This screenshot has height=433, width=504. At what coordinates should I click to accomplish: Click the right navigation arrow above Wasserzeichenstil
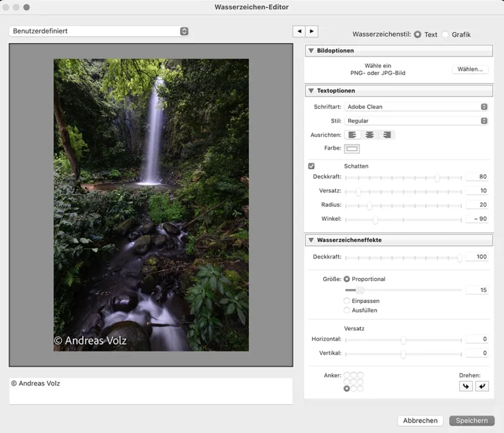(x=312, y=31)
